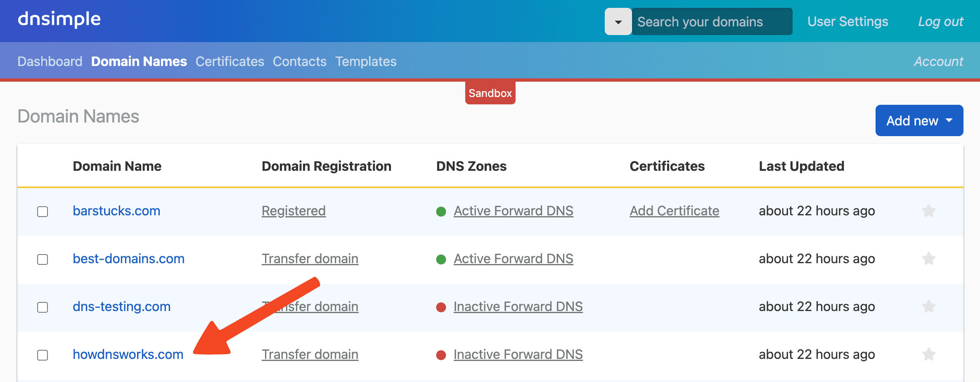The width and height of the screenshot is (980, 382).
Task: Click Transfer domain for howdnsworks.com
Action: 310,354
